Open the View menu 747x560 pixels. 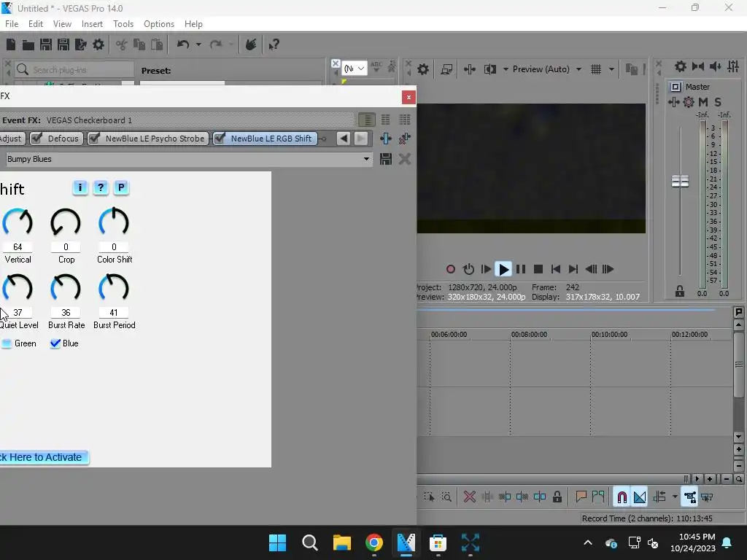(x=62, y=24)
